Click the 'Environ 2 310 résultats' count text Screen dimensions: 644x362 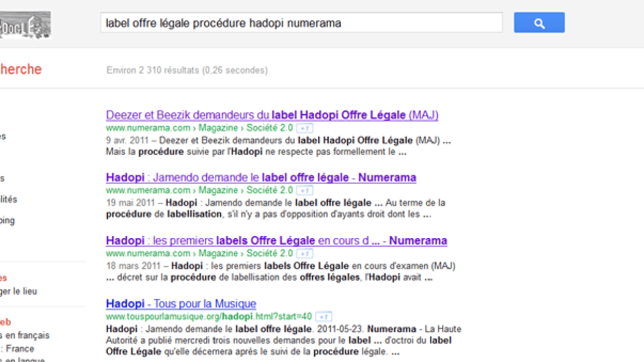(187, 70)
